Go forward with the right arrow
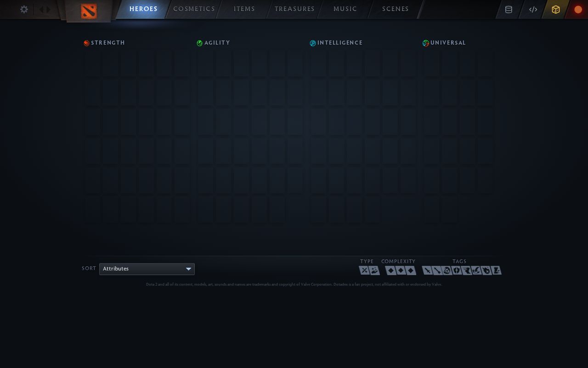This screenshot has width=588, height=368. [48, 9]
